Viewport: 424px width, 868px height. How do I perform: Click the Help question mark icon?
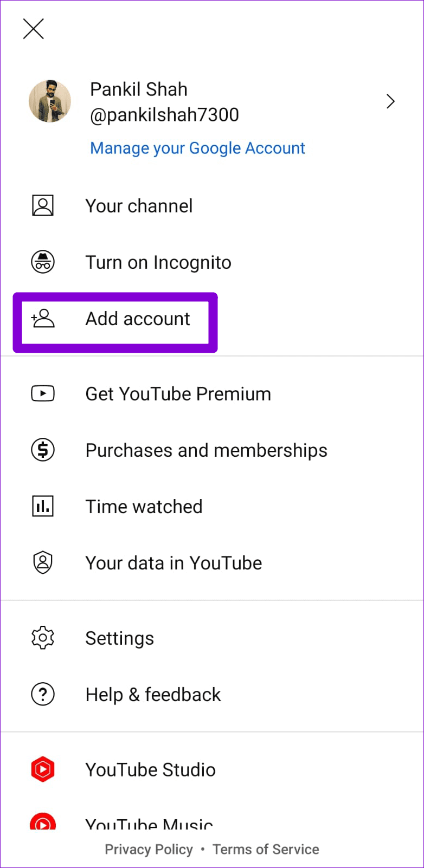point(43,694)
